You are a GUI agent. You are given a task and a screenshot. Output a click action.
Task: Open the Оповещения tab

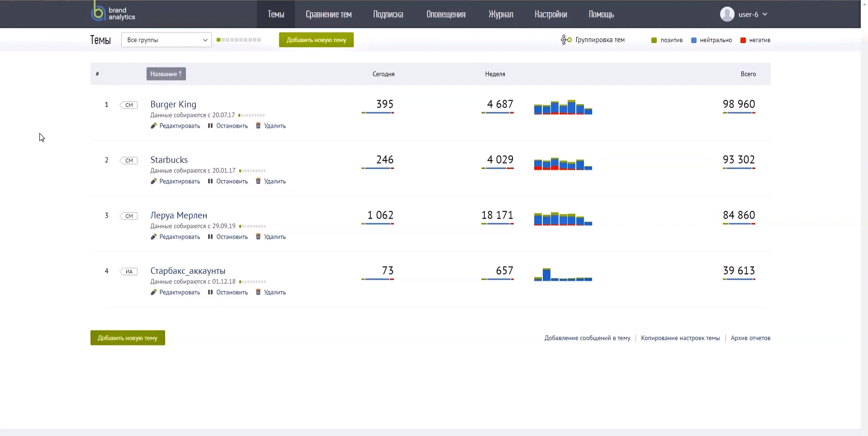click(x=446, y=14)
